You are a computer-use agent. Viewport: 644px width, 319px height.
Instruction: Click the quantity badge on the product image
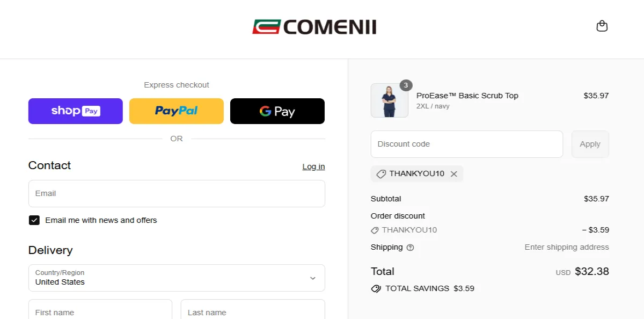click(406, 85)
